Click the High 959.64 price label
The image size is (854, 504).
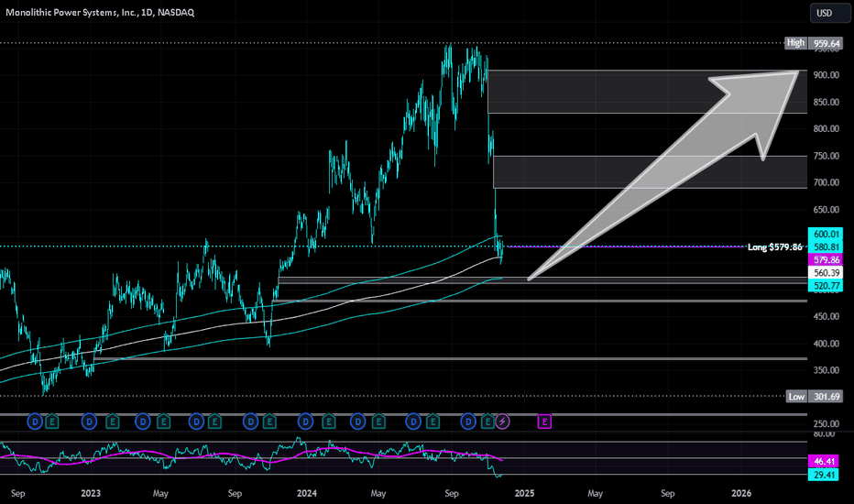pos(813,43)
